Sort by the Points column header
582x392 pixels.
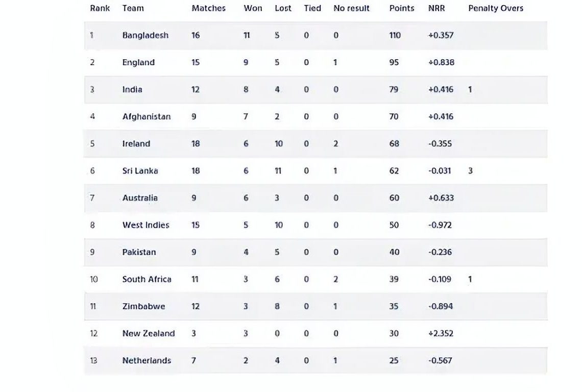(x=402, y=8)
